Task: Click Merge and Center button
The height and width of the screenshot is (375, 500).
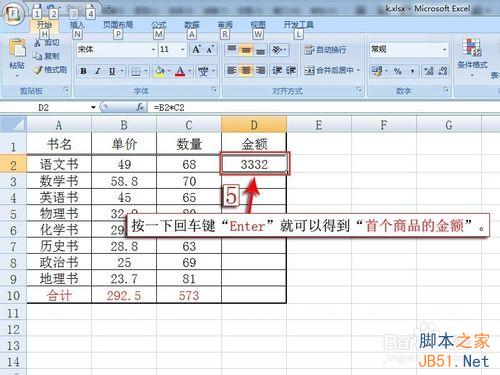Action: 329,70
